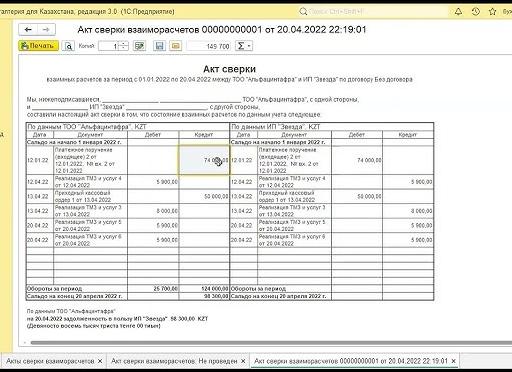Screen dimensions: 512x372
Task: Select the 50 000,00 credit cell
Action: click(x=204, y=196)
